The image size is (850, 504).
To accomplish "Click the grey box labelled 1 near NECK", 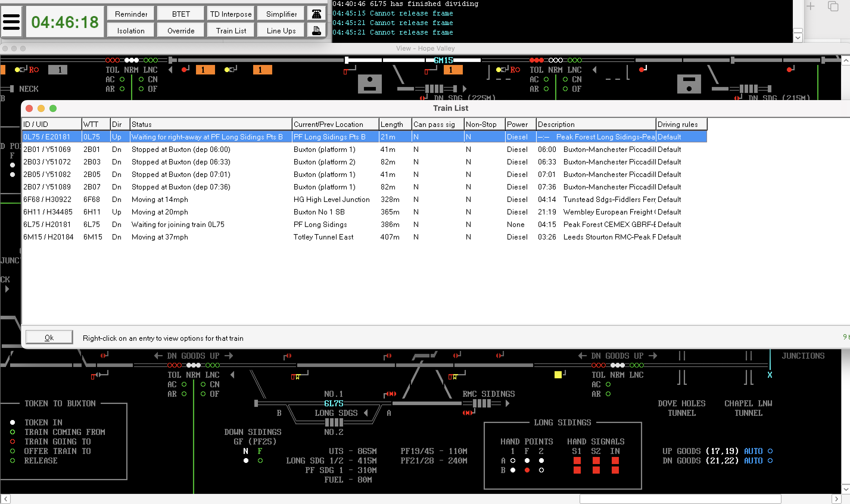I will (x=58, y=70).
